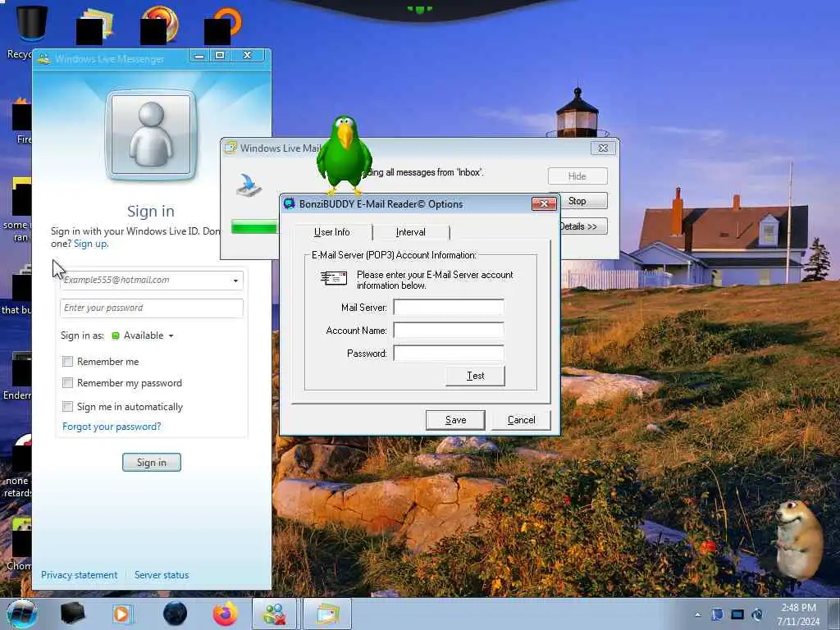Viewport: 840px width, 630px height.
Task: Click the Show desktop strip beside the clock
Action: click(x=834, y=614)
